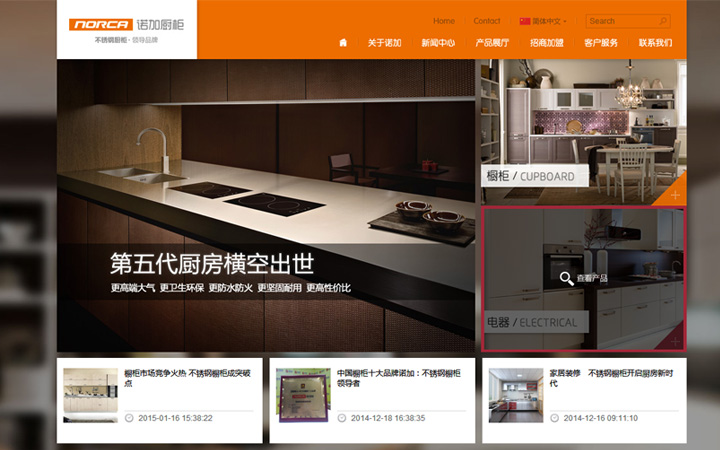This screenshot has width=720, height=450.
Task: Click the award plaque thumbnail
Action: (x=303, y=395)
